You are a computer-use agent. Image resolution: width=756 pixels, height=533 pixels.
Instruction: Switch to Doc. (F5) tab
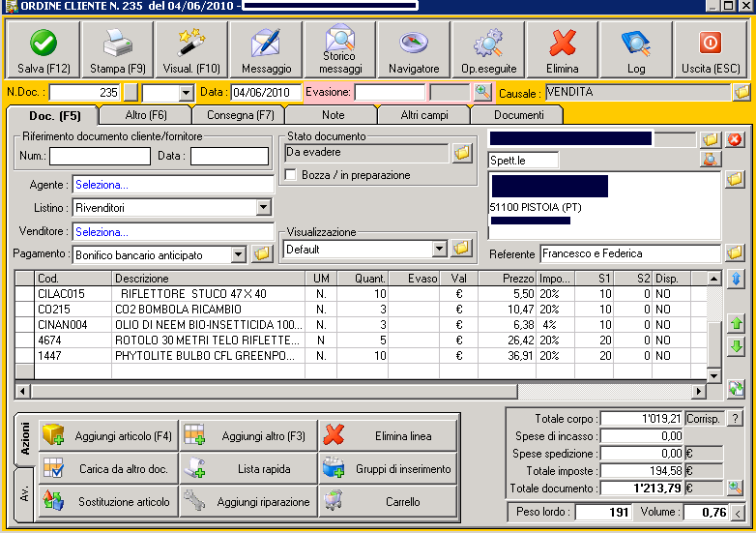[x=54, y=116]
